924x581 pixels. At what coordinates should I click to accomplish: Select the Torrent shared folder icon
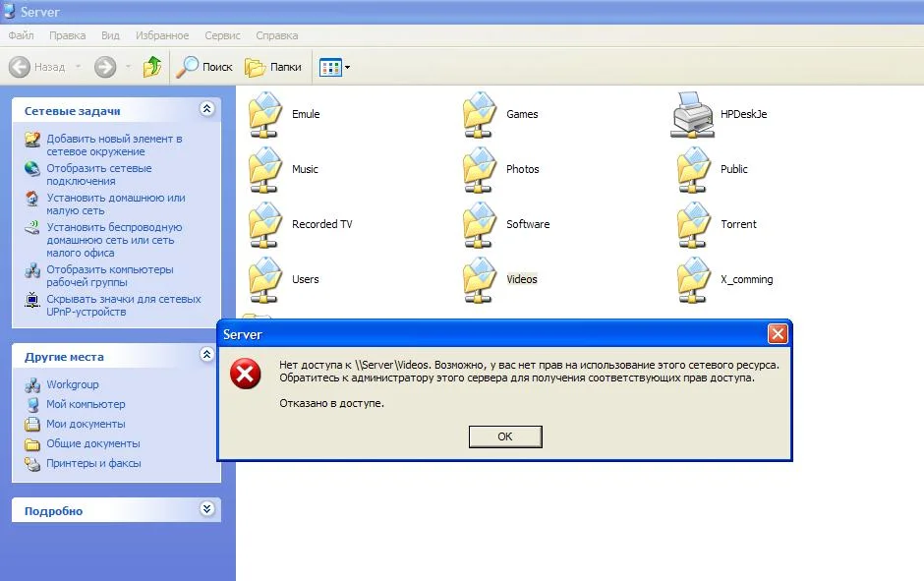(694, 224)
